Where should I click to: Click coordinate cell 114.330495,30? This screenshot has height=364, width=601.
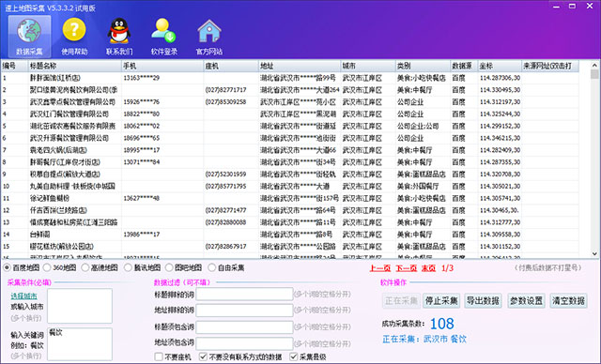pos(500,90)
